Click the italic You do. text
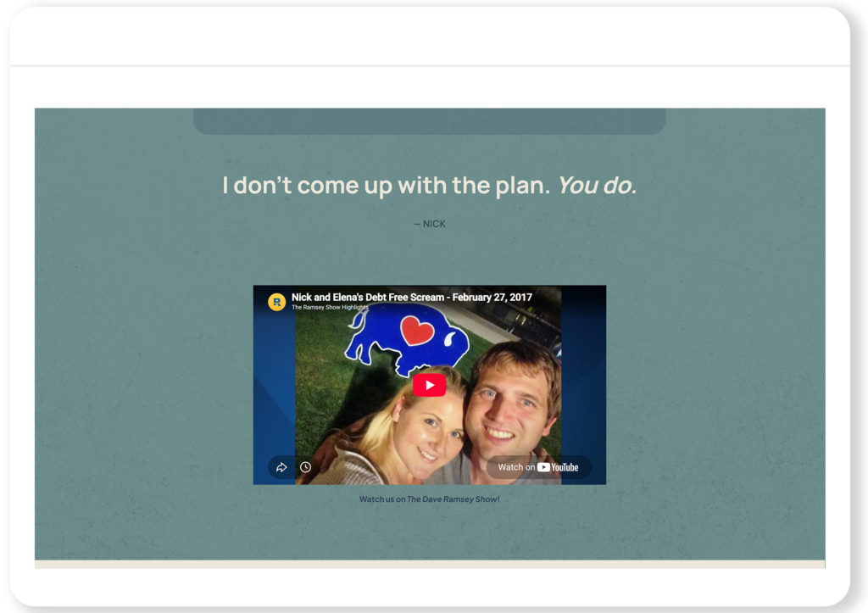This screenshot has height=613, width=868. coord(598,185)
